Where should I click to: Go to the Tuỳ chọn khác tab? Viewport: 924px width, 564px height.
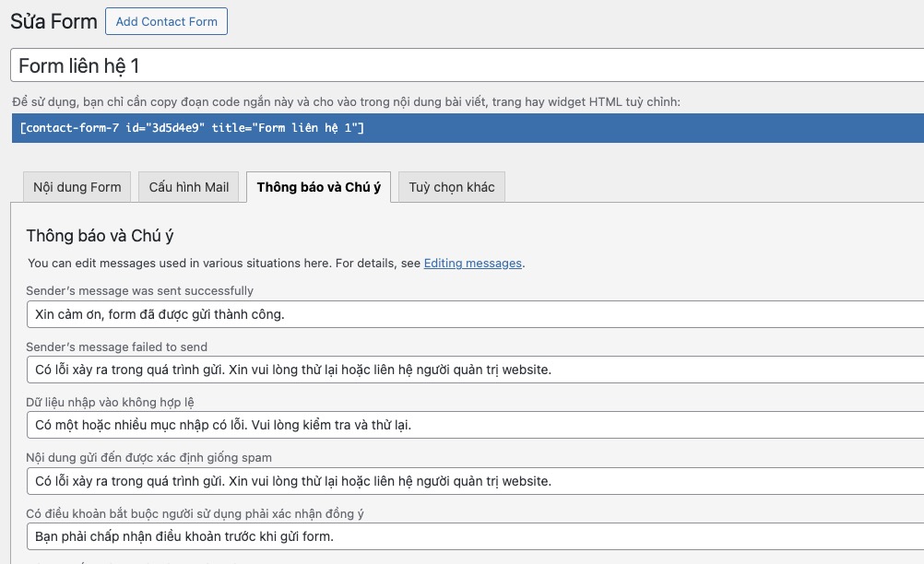(x=452, y=187)
